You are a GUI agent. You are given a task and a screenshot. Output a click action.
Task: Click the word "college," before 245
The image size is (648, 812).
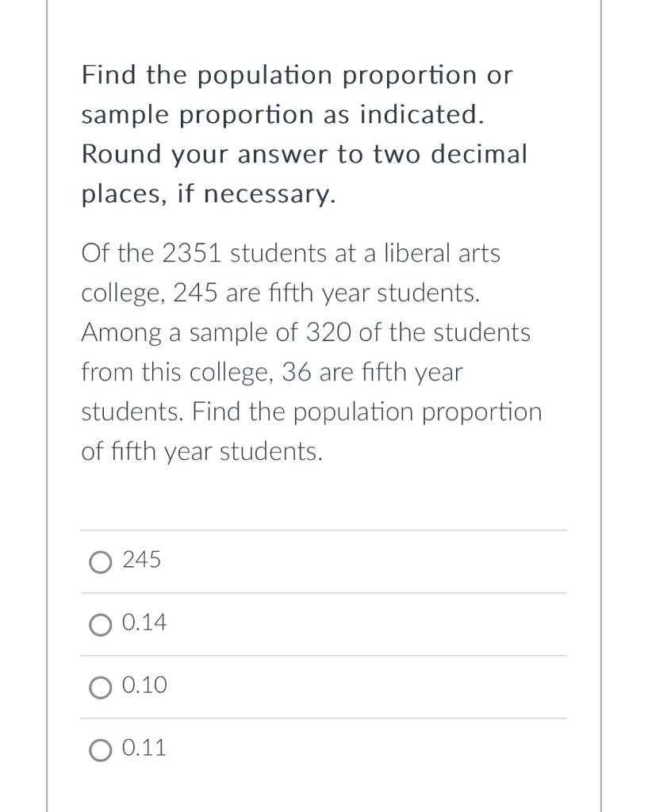tap(124, 293)
